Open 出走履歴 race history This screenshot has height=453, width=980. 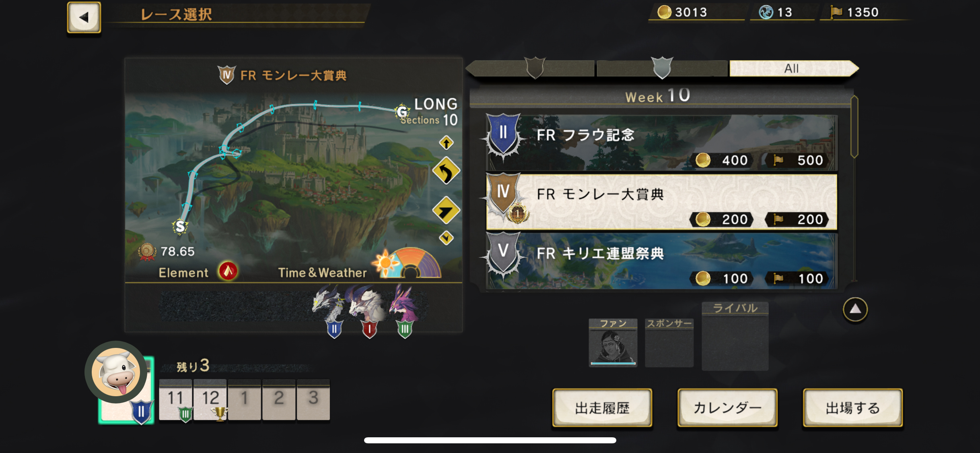[602, 407]
